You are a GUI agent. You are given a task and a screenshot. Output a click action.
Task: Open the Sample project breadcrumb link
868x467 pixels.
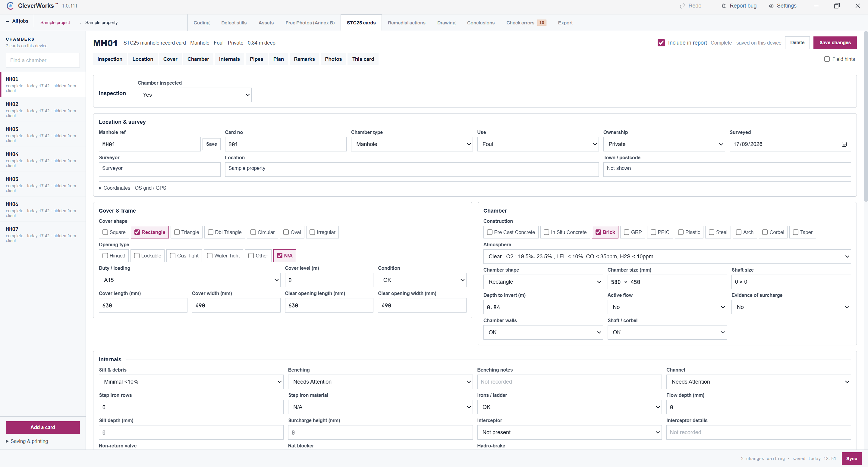tap(55, 23)
